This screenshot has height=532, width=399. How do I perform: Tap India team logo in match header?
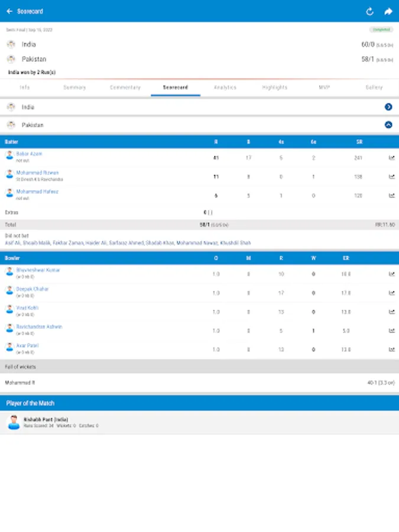[11, 44]
